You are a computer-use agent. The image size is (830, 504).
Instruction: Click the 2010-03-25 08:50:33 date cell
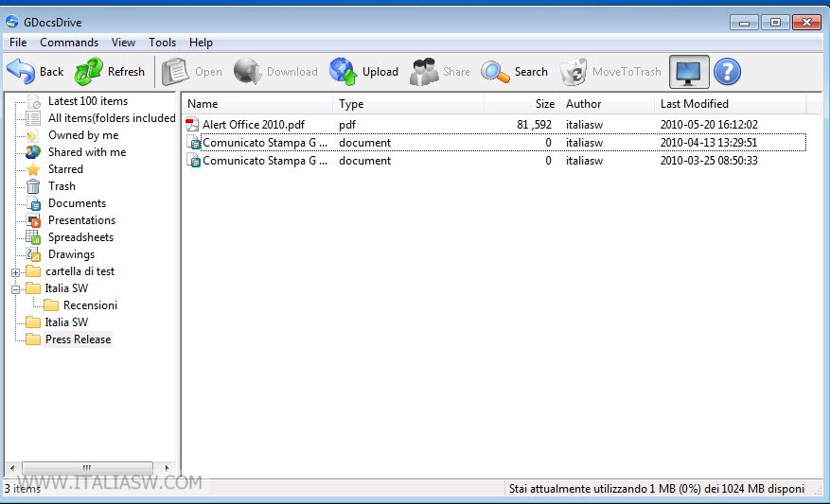(709, 160)
